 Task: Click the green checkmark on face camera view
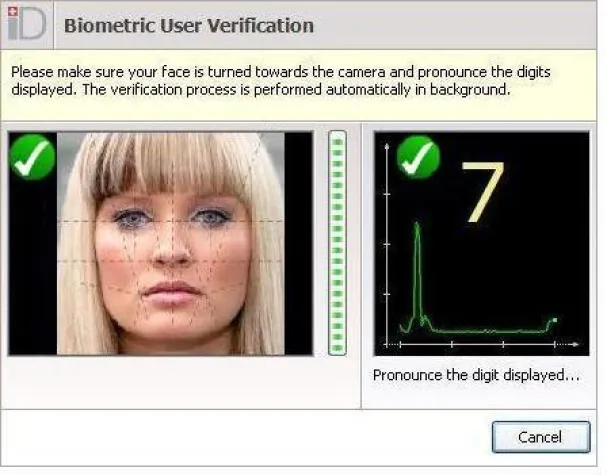click(32, 157)
